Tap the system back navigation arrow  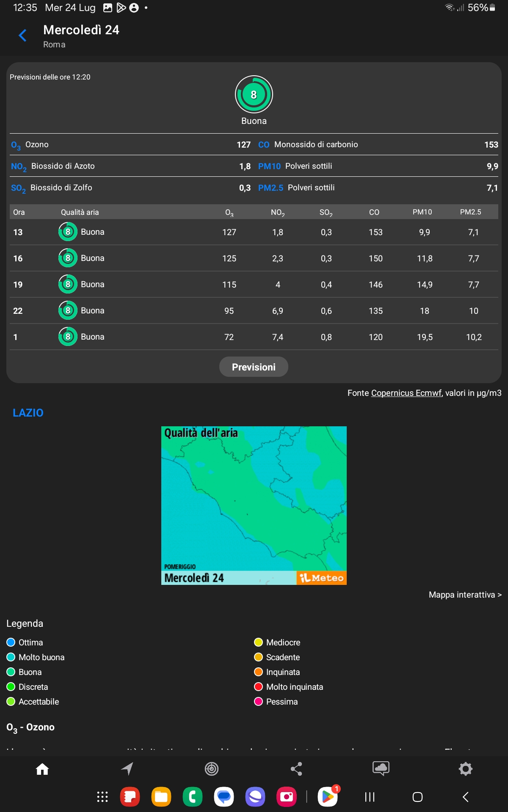tap(466, 797)
